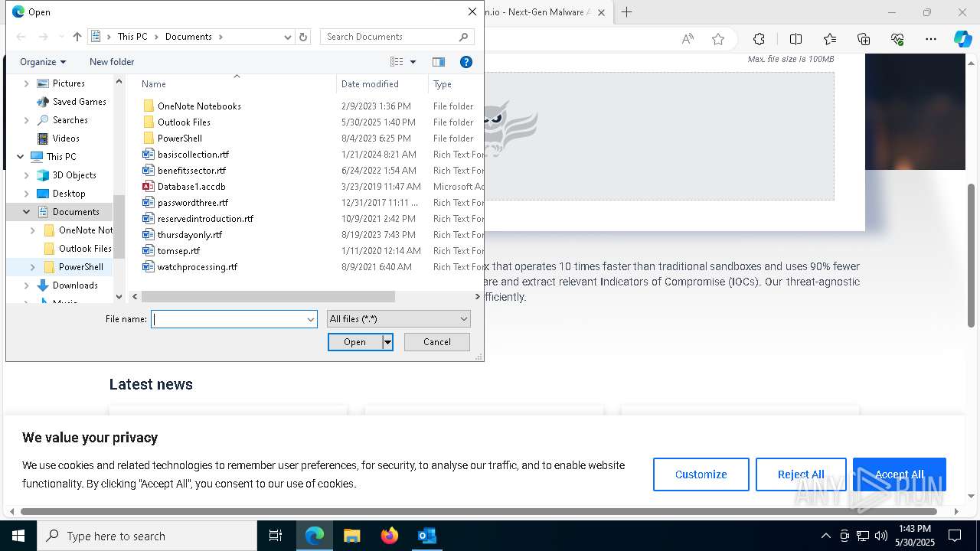
Task: Select Database1.accdb file
Action: coord(191,186)
